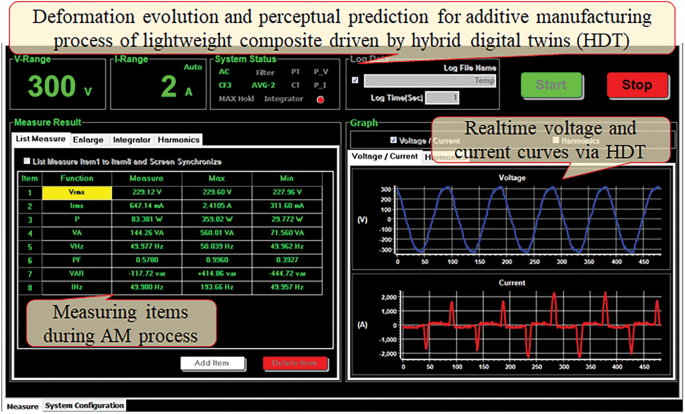Click the 144.26 VA measure value
This screenshot has height=414, width=685.
(x=147, y=233)
